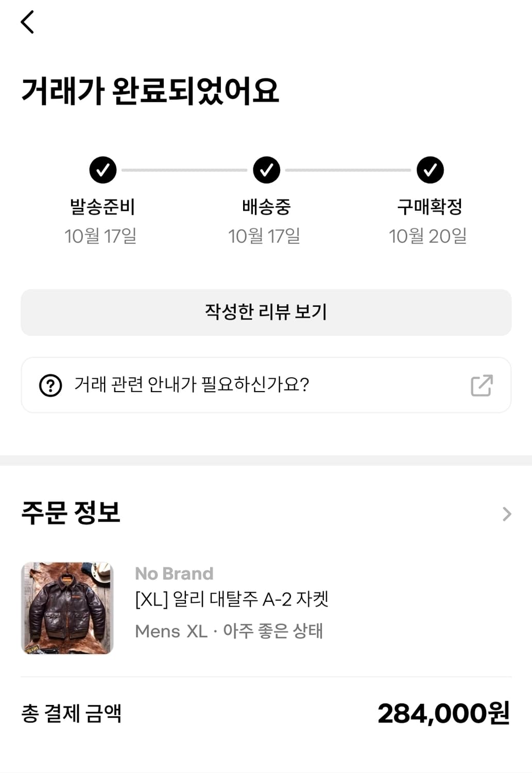The height and width of the screenshot is (773, 532).
Task: Tap the 284,000원 total amount
Action: coord(443,714)
